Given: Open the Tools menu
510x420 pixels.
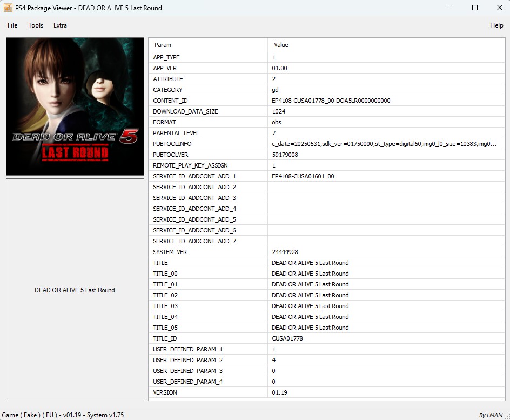Looking at the screenshot, I should pos(36,25).
